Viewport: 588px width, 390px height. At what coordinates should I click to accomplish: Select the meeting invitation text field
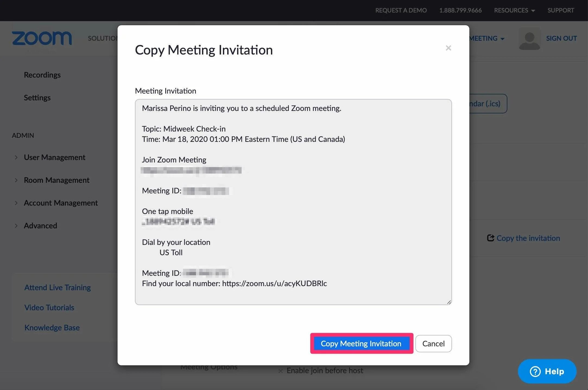click(293, 202)
